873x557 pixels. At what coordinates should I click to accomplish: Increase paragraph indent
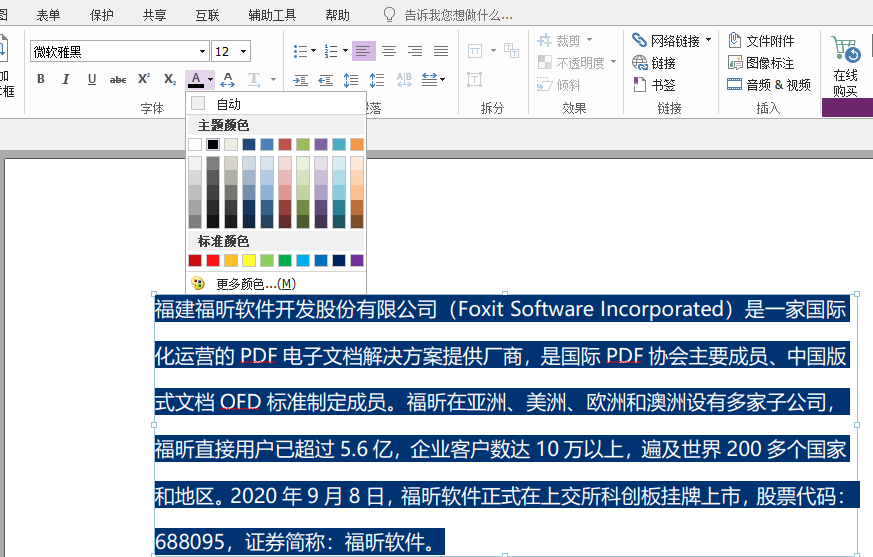pyautogui.click(x=301, y=80)
